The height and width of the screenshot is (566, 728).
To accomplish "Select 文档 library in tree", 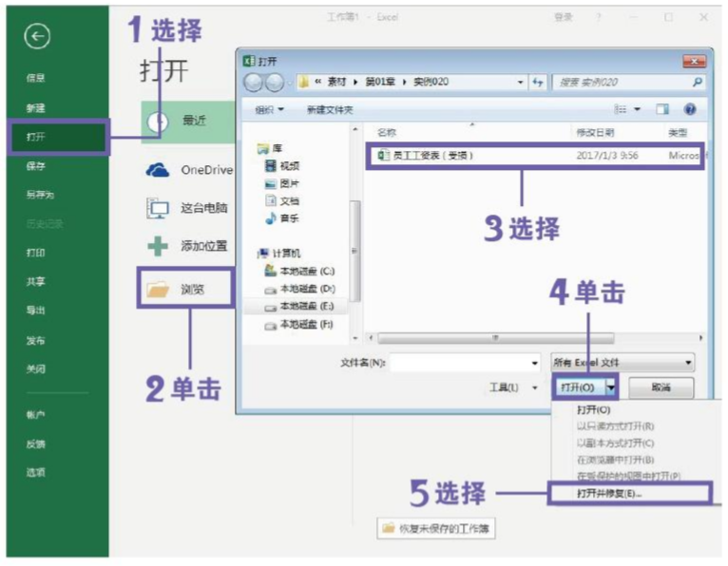I will 282,201.
